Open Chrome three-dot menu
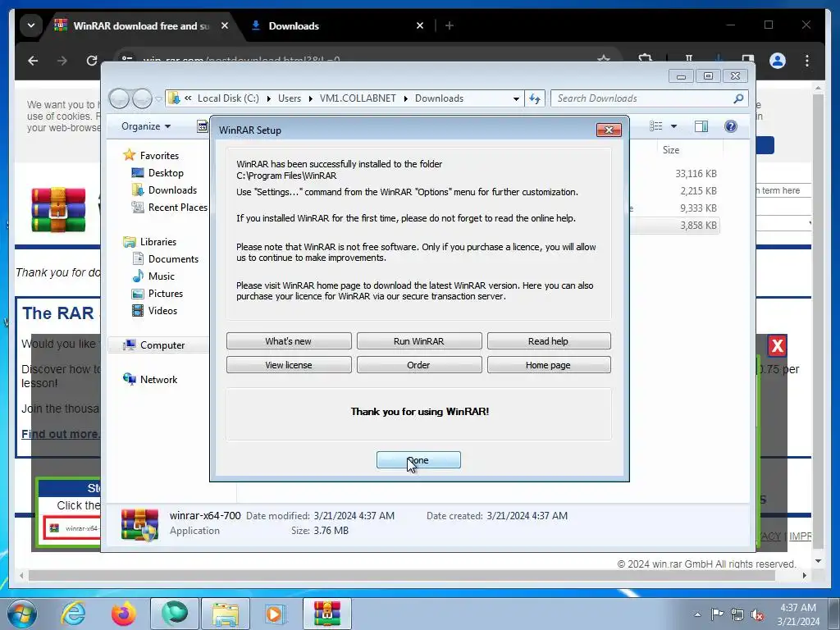The height and width of the screenshot is (630, 840). pos(807,61)
